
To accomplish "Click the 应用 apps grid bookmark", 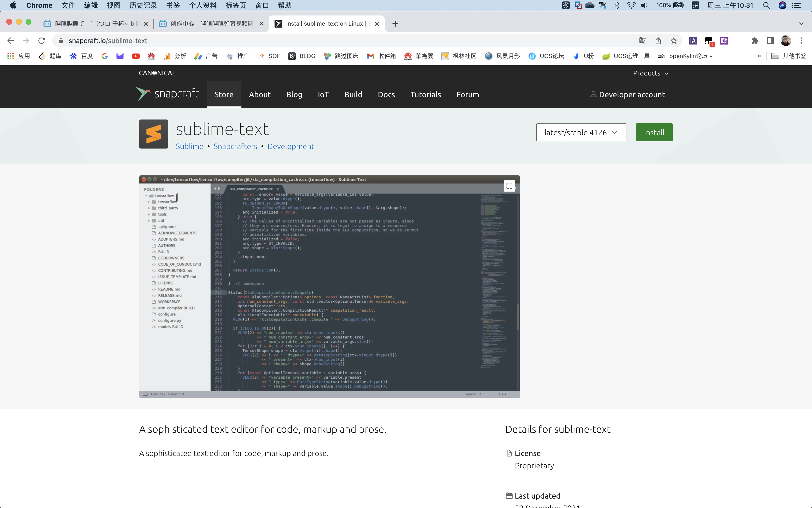I will point(19,56).
